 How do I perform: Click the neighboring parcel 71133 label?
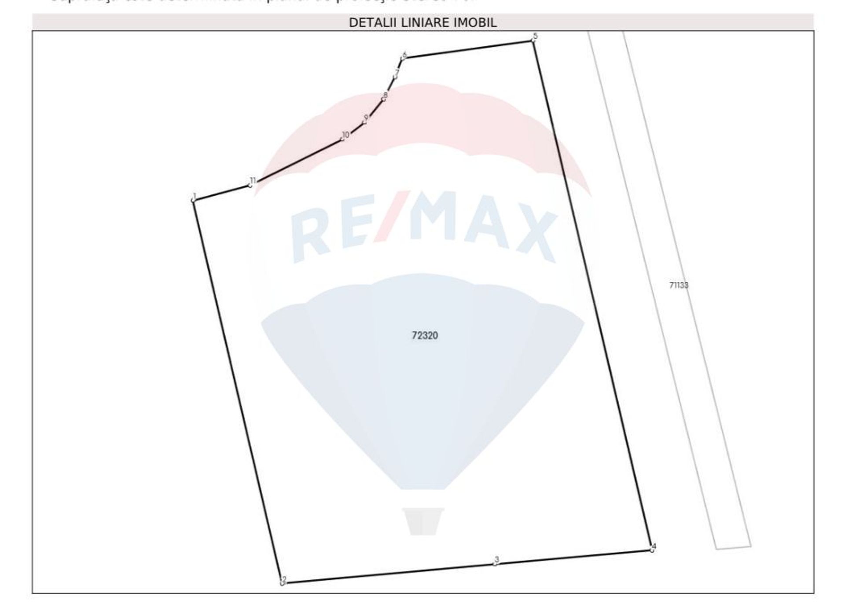pyautogui.click(x=679, y=285)
